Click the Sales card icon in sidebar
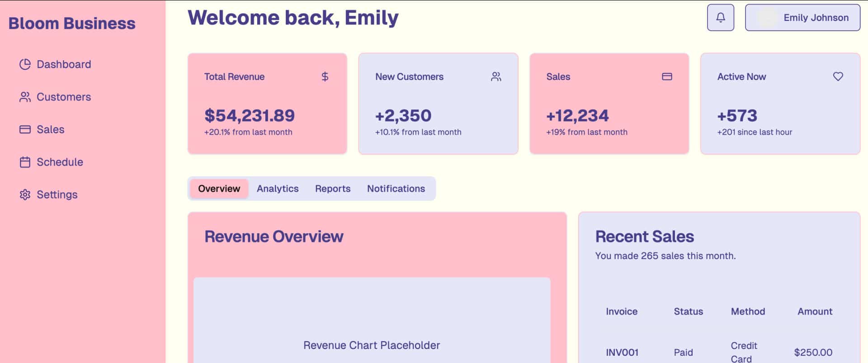The image size is (868, 363). pyautogui.click(x=25, y=129)
